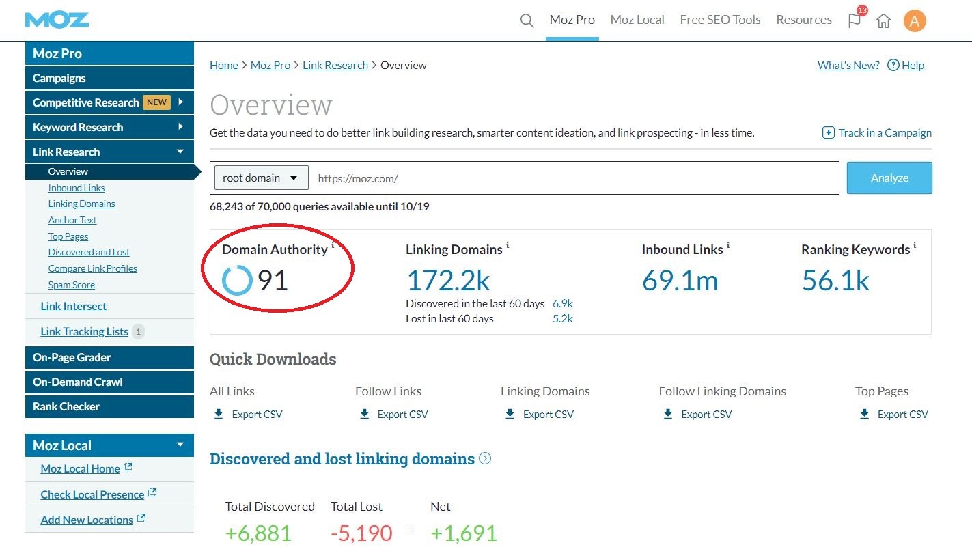Click the arrow circle beside Discovered and lost heading
Screen dimensions: 972x560
(485, 459)
